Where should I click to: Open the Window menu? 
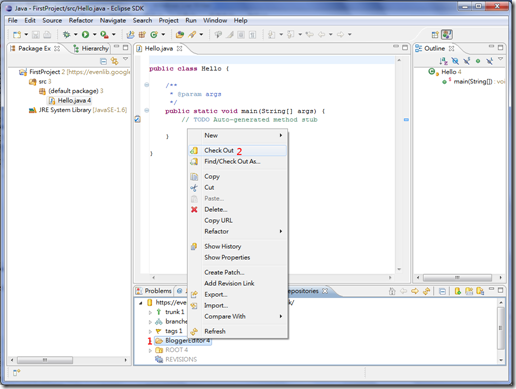click(x=215, y=21)
